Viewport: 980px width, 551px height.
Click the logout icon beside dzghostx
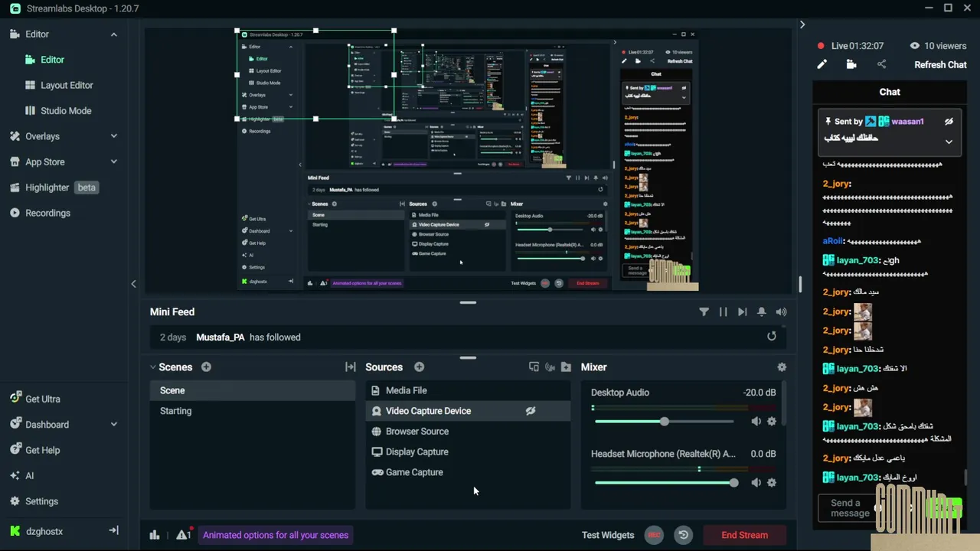113,530
